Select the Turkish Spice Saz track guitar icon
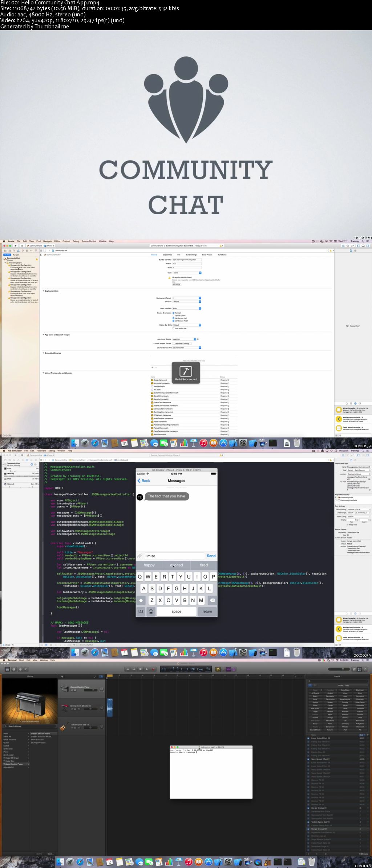Screen dimensions: 372x868 coord(64,727)
